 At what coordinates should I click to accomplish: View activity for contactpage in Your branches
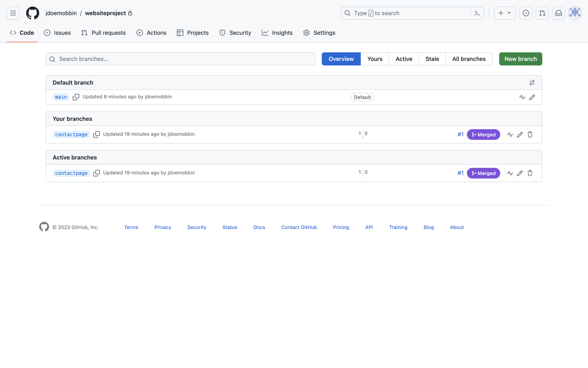pos(510,135)
